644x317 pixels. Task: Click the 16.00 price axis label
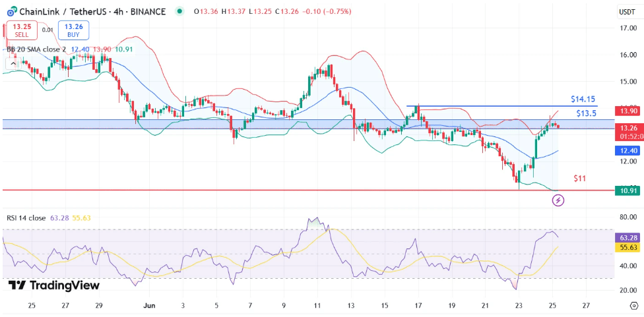click(x=628, y=55)
